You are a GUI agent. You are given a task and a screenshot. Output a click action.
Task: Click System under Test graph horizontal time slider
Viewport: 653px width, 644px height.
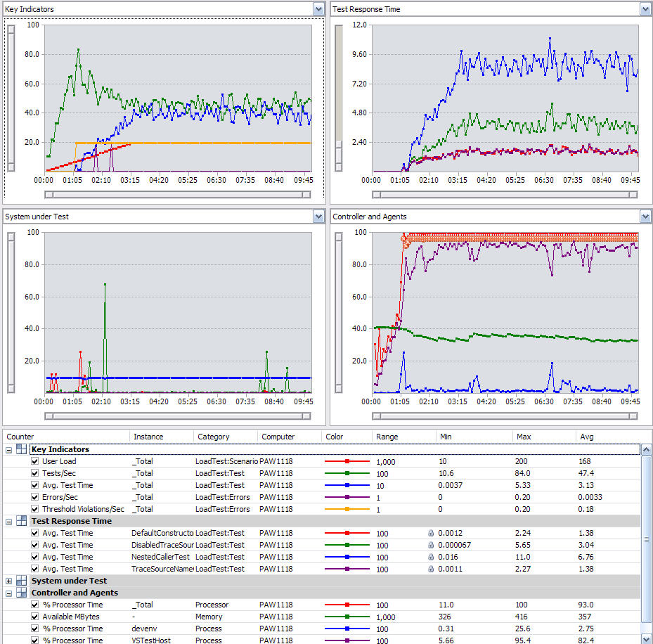click(x=178, y=416)
